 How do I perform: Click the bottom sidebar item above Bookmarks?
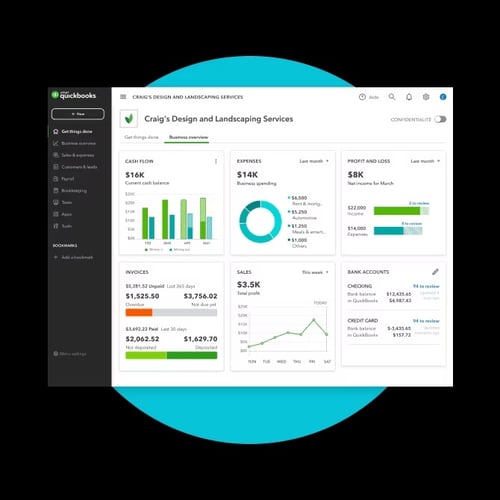(62, 226)
